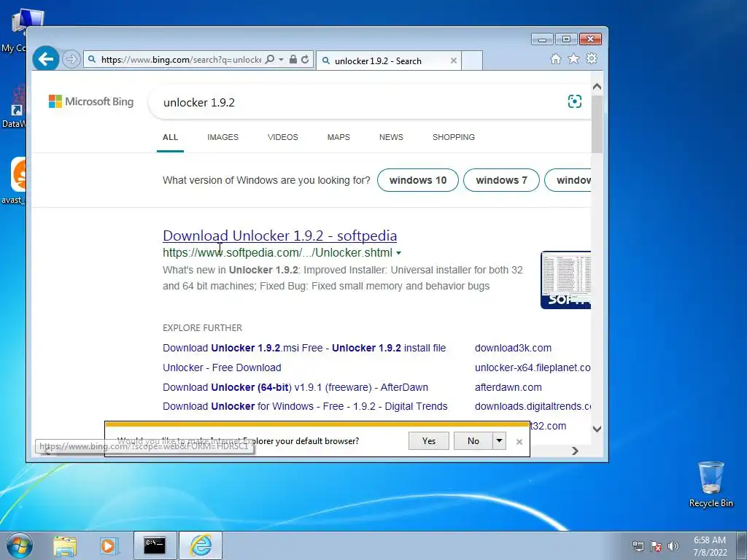This screenshot has height=560, width=747.
Task: Click Yes to set default browser
Action: 429,441
